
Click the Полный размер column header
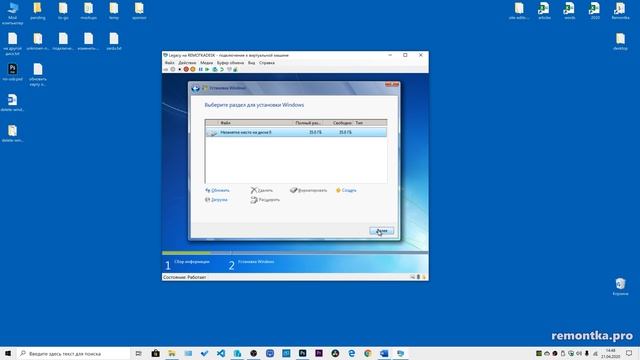point(308,123)
